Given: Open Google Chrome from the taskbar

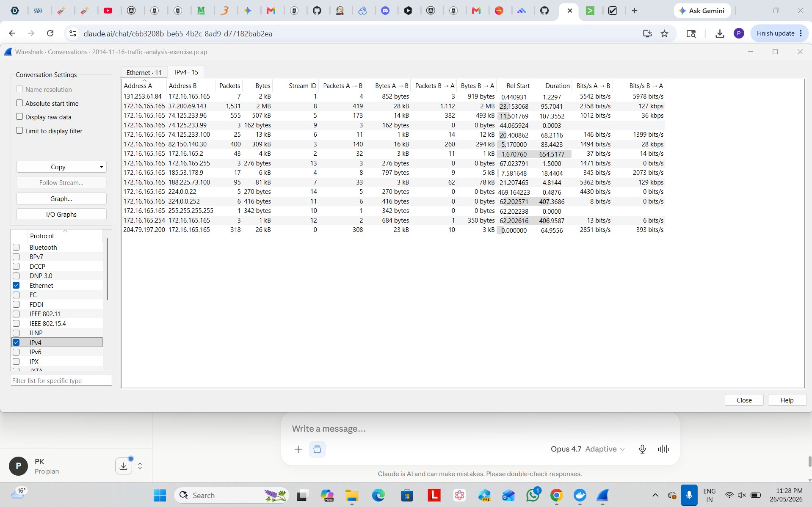Looking at the screenshot, I should [556, 495].
